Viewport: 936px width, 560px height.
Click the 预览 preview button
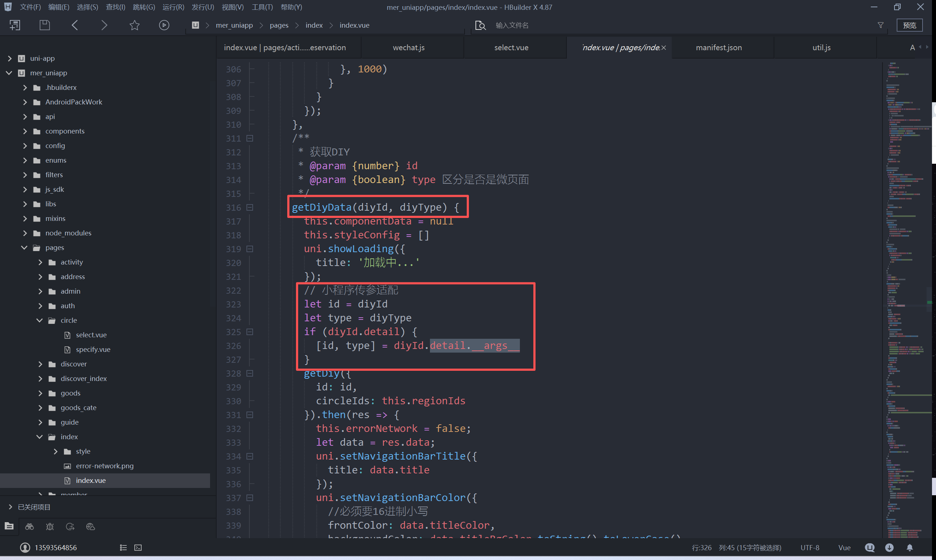(x=909, y=25)
